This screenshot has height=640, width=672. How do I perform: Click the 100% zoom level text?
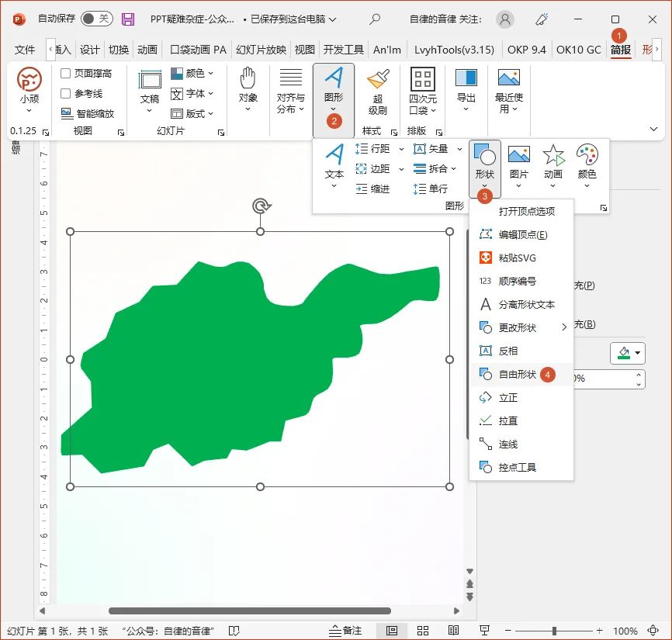(x=625, y=631)
